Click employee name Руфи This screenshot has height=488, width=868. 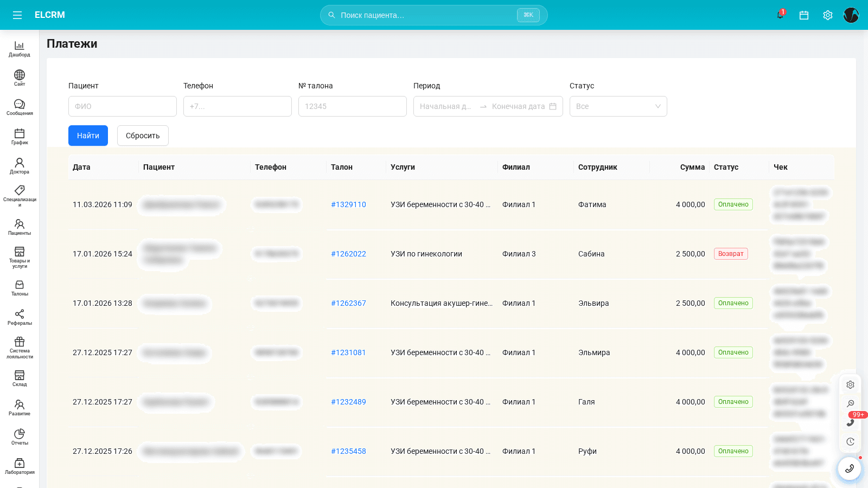pos(588,451)
